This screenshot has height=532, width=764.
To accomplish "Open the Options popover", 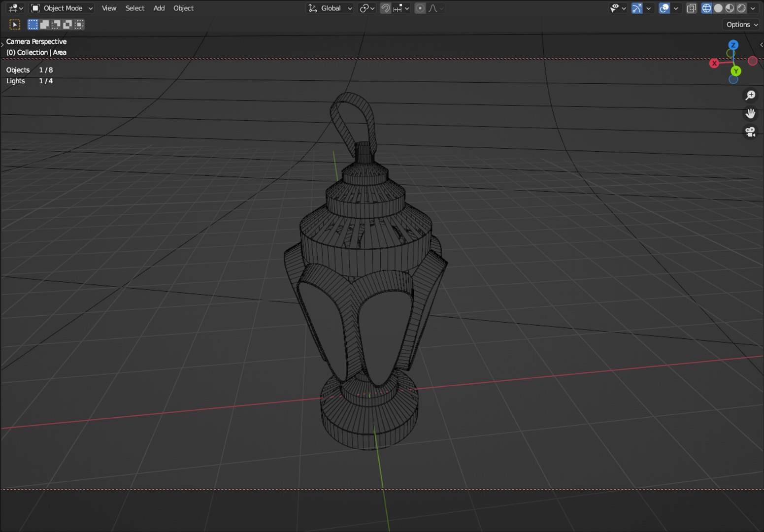I will (x=741, y=25).
